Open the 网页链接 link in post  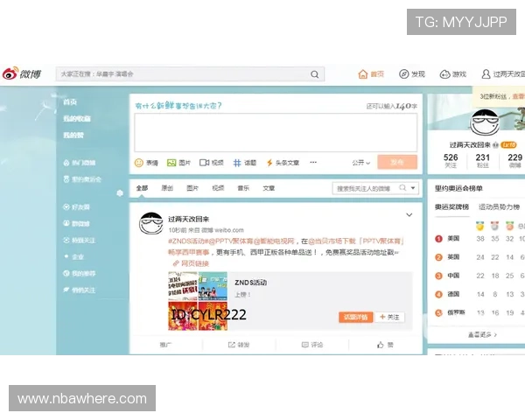point(191,263)
